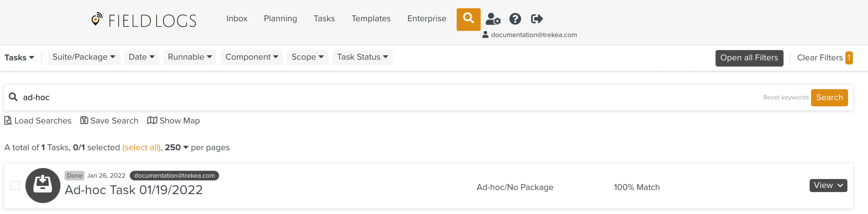This screenshot has width=868, height=214.
Task: Expand the Suite/Package filter dropdown
Action: point(84,57)
